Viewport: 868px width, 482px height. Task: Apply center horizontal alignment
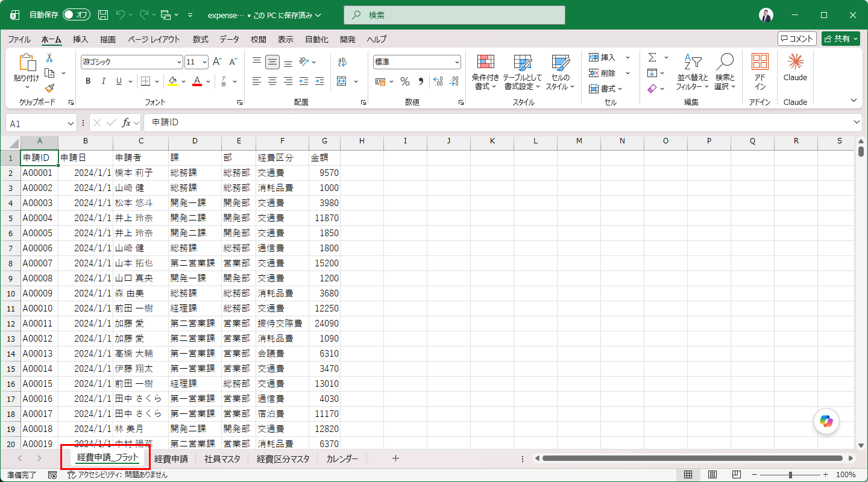coord(272,81)
